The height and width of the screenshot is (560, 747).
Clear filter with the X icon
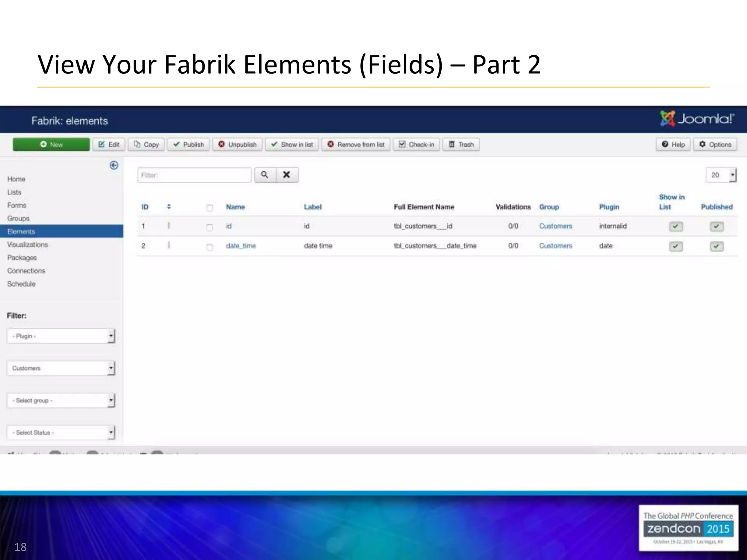[287, 175]
